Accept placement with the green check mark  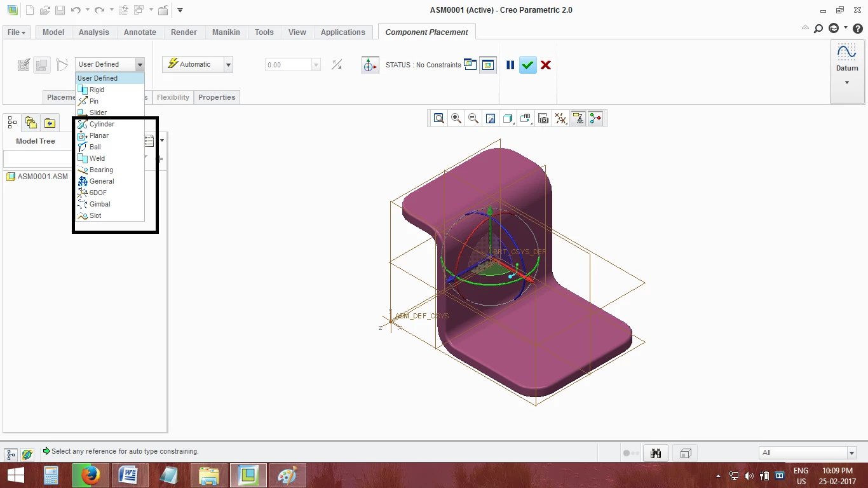point(527,65)
